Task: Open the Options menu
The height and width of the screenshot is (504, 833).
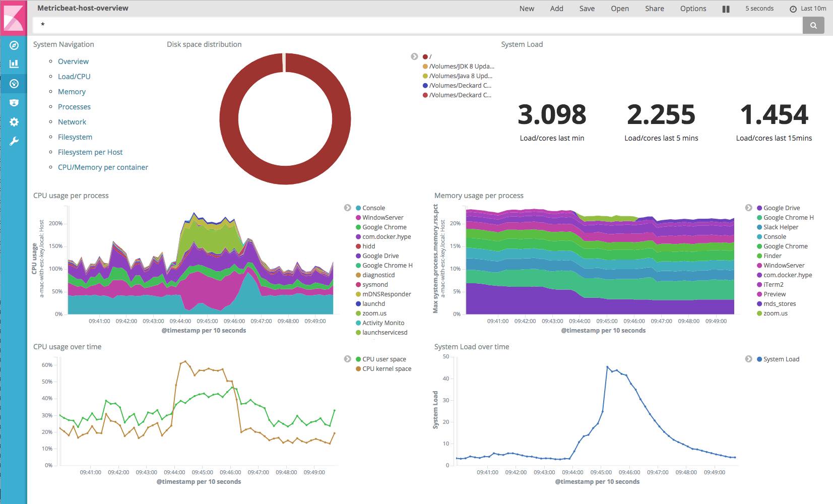Action: point(693,9)
